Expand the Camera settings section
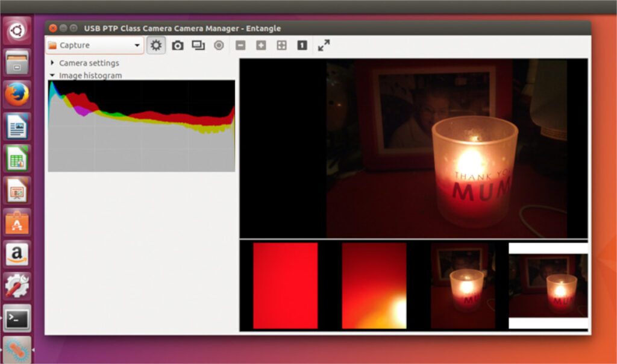 [52, 63]
